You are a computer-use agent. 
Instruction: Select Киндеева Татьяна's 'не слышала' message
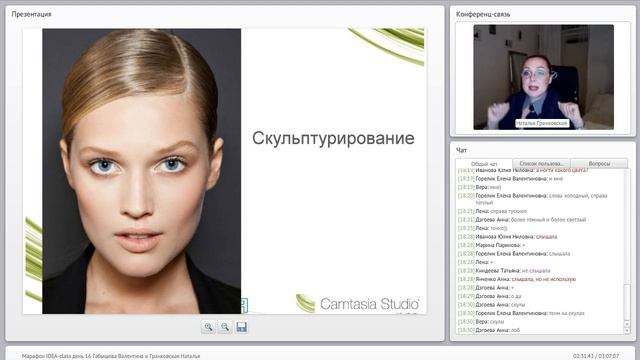[x=504, y=271]
